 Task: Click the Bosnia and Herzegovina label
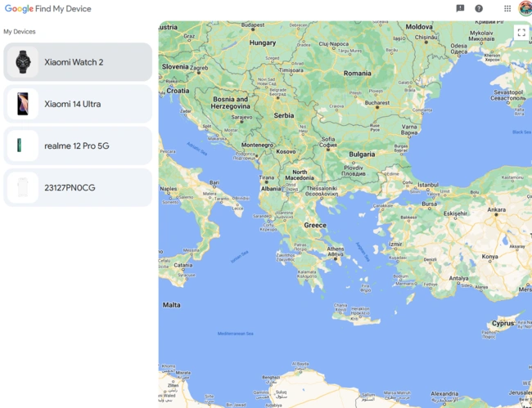(230, 103)
